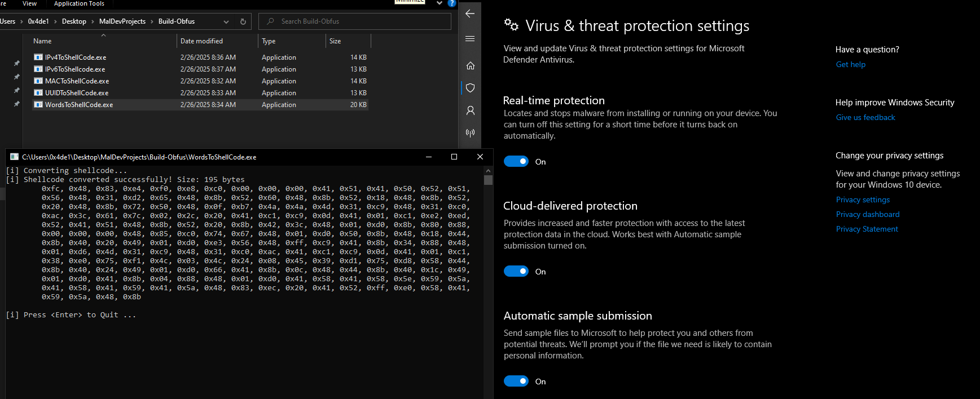
Task: Open the Privacy Statement link
Action: click(x=867, y=229)
